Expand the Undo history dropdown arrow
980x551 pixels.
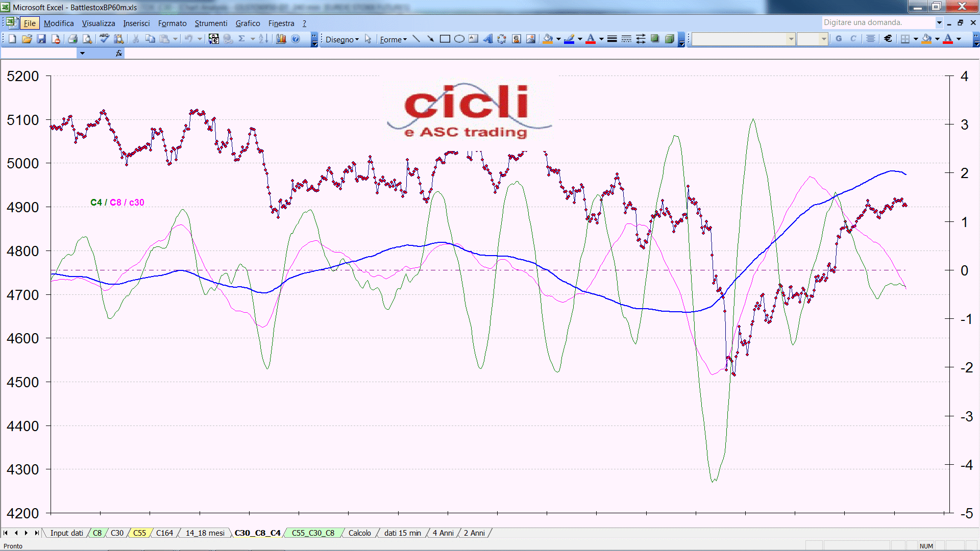pos(200,39)
